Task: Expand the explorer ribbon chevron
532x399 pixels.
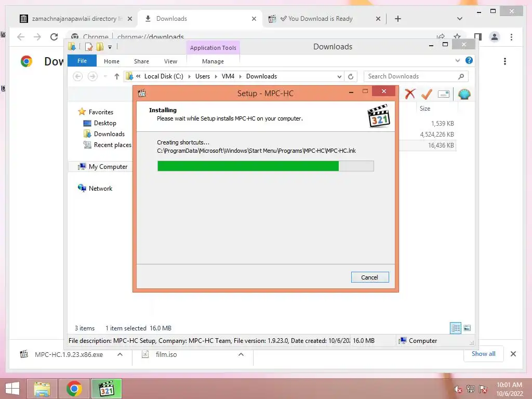Action: tap(458, 60)
